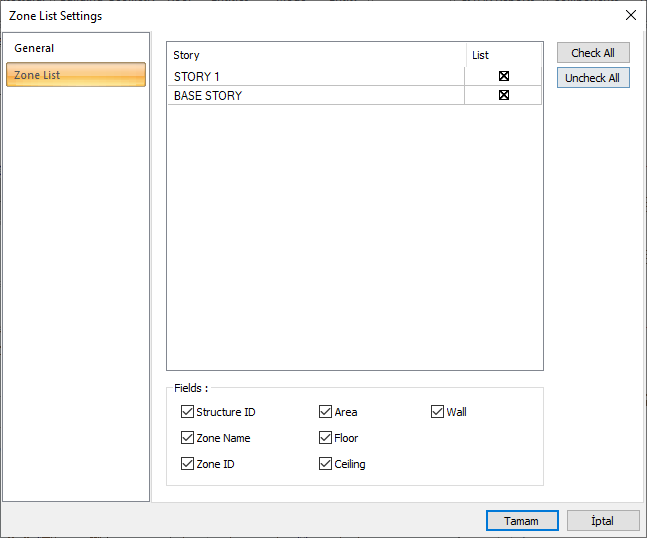This screenshot has width=647, height=538.
Task: Toggle the Zone ID field checkbox
Action: (187, 464)
